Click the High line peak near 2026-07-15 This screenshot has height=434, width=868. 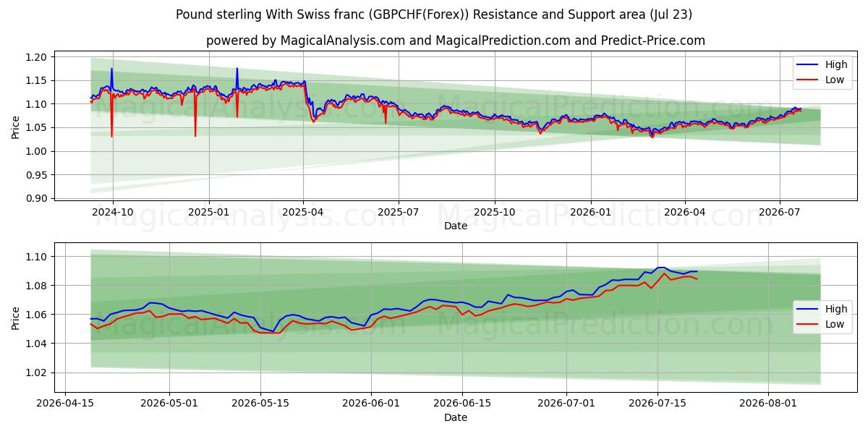coord(660,268)
